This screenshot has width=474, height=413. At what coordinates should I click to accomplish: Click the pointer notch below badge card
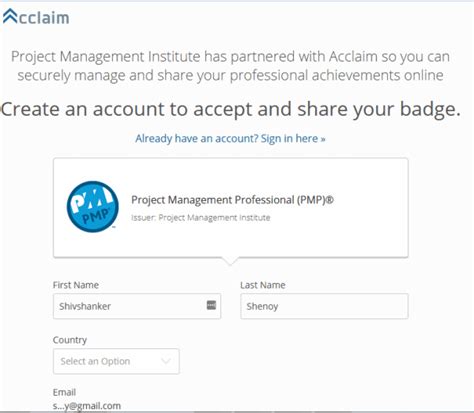tap(230, 261)
